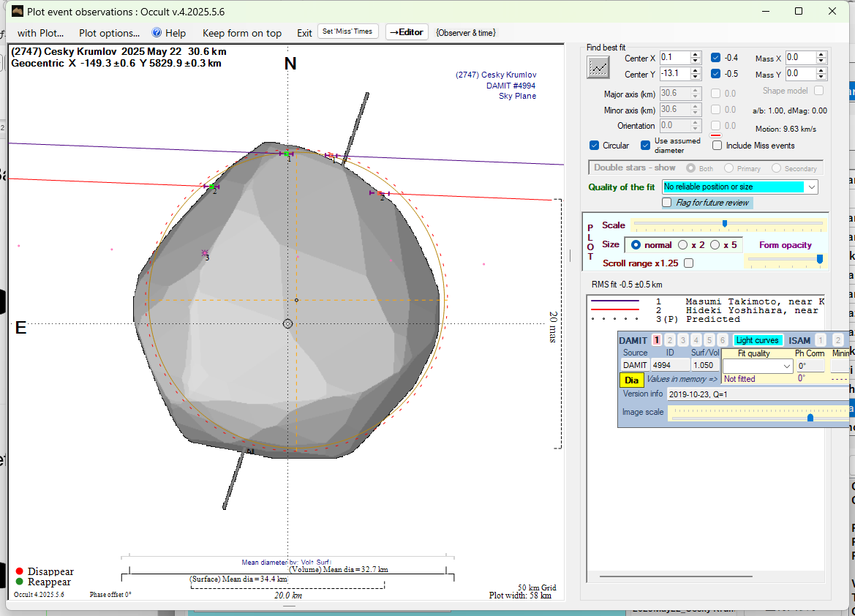
Task: Increase the Mass X value with up arrow
Action: (x=821, y=54)
